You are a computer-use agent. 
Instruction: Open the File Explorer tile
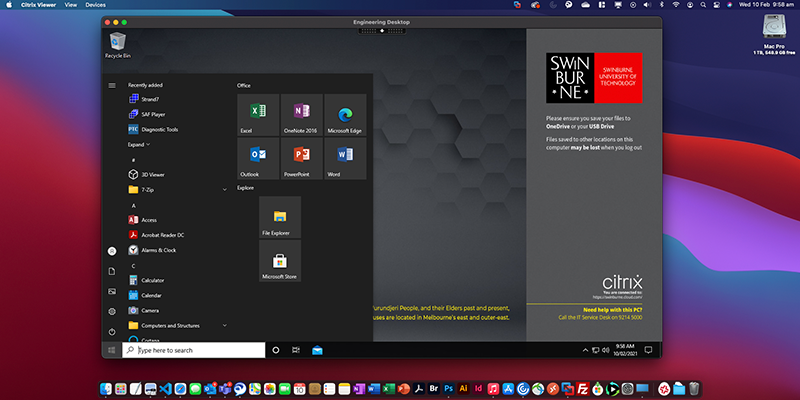tap(280, 217)
